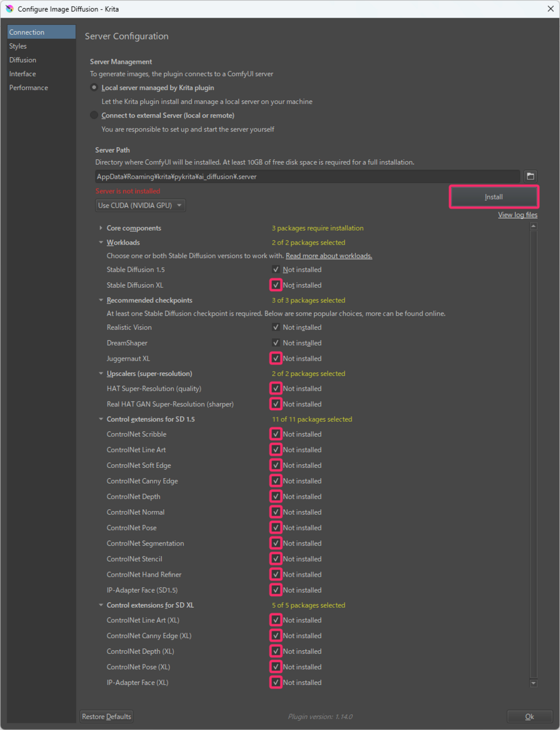
Task: Toggle ControlNet Hand Refiner checkbox
Action: click(276, 574)
